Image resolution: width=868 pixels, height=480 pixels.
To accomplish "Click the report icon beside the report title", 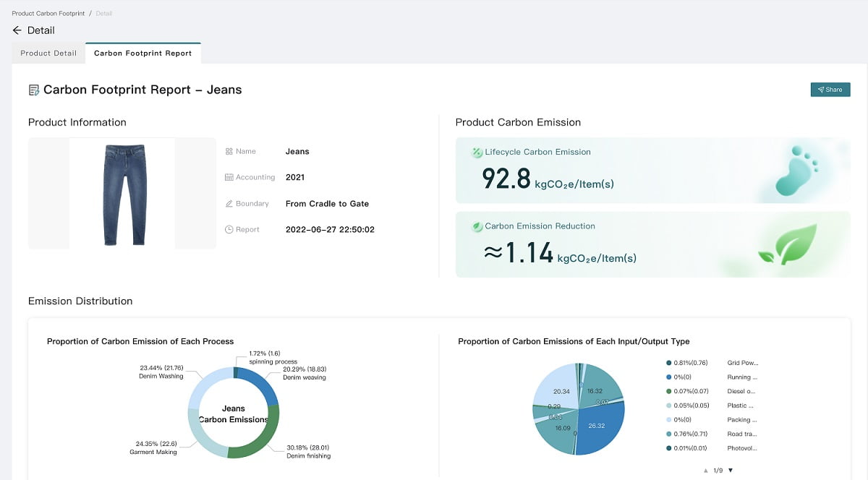I will click(x=34, y=90).
